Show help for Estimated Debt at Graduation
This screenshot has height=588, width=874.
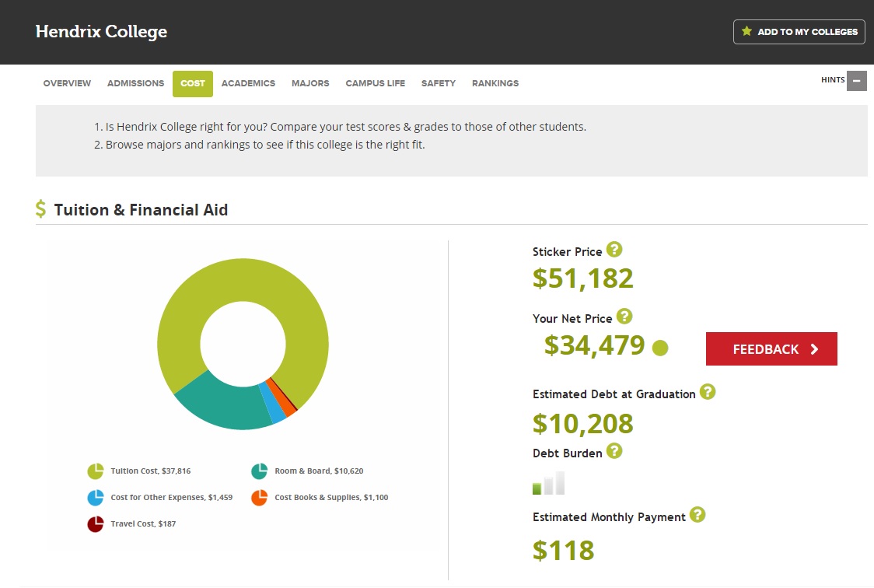click(x=708, y=392)
